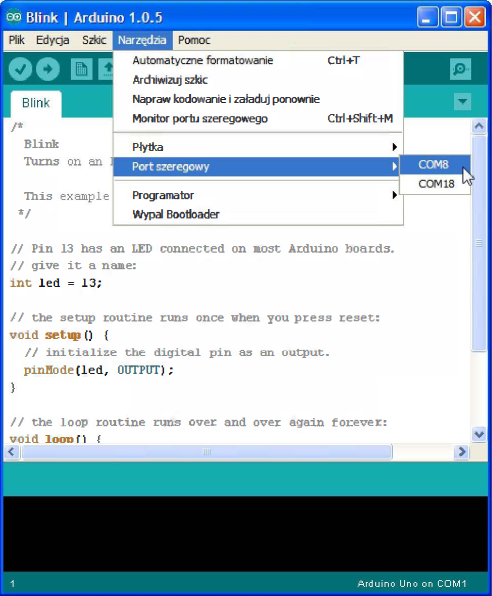Open the Szkic menu
This screenshot has height=596, width=492.
(94, 40)
